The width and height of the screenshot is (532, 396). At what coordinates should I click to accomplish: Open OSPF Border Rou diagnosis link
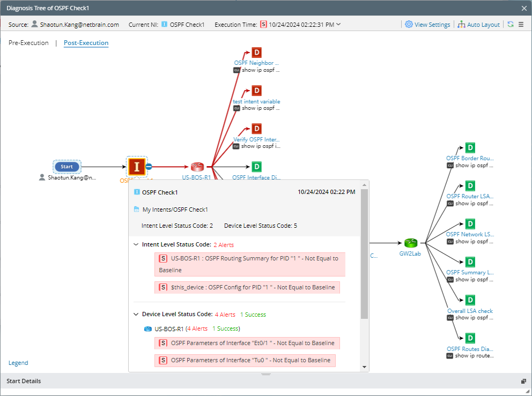point(470,158)
